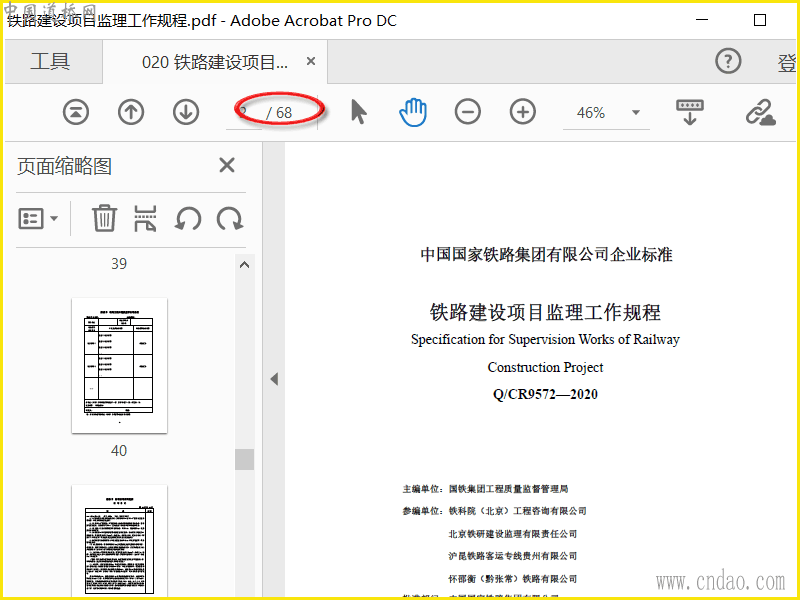Rotate page clockwise
The height and width of the screenshot is (600, 800).
(x=230, y=219)
